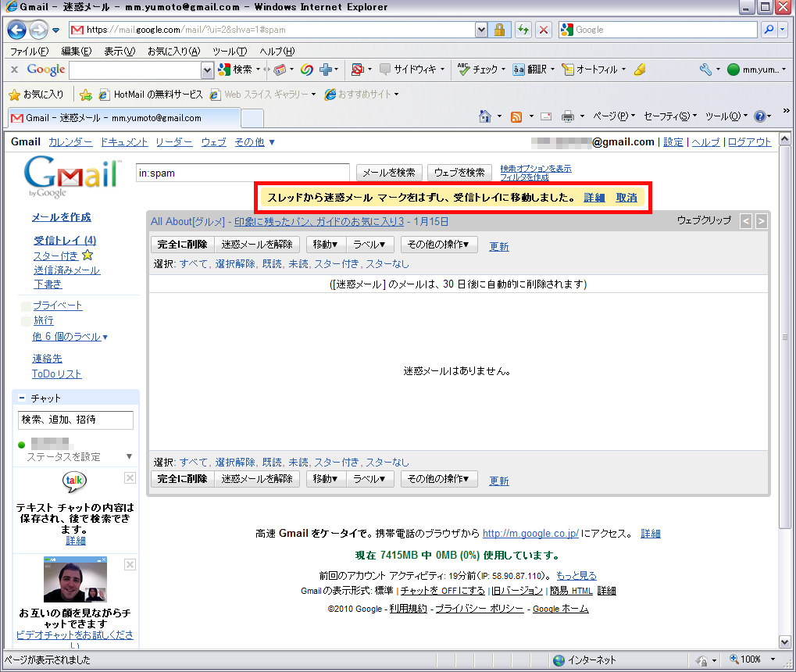
Task: Click the star icon beside スター付き
Action: click(x=87, y=255)
